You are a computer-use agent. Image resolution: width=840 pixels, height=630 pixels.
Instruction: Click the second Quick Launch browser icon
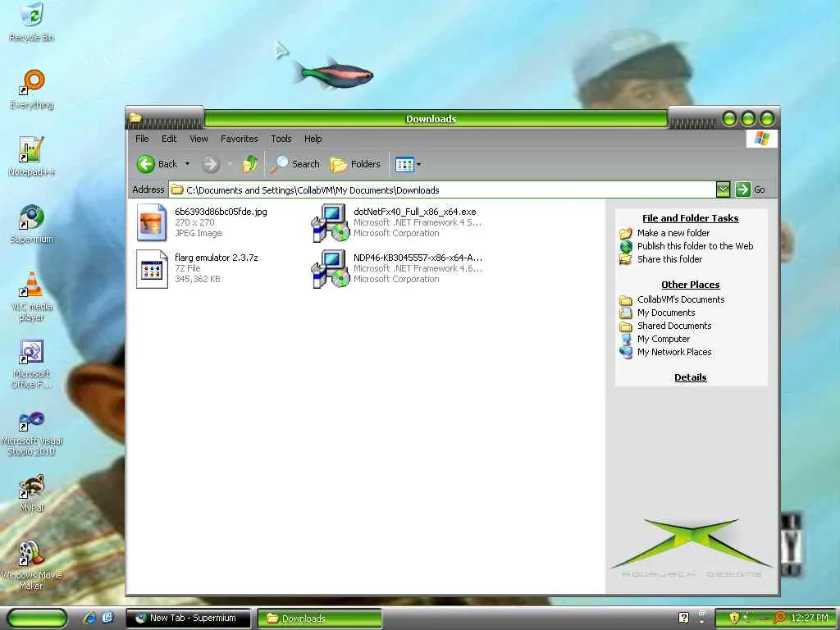tap(107, 618)
